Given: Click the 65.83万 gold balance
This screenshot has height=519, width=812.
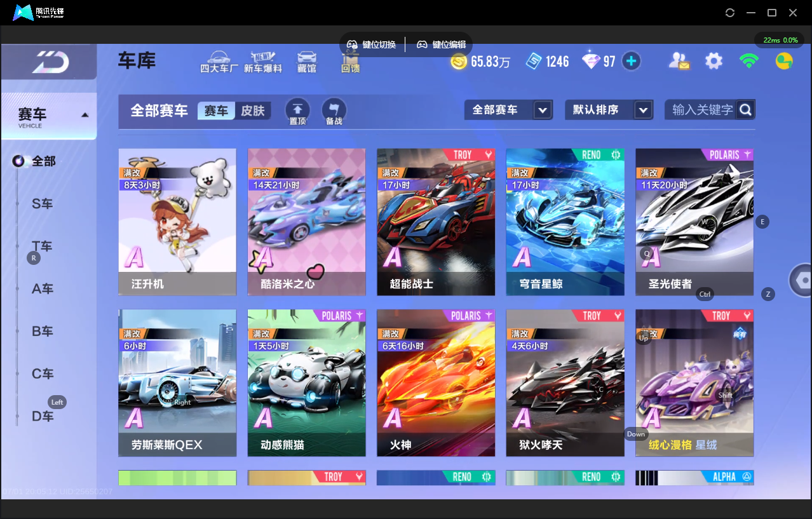Looking at the screenshot, I should point(491,62).
